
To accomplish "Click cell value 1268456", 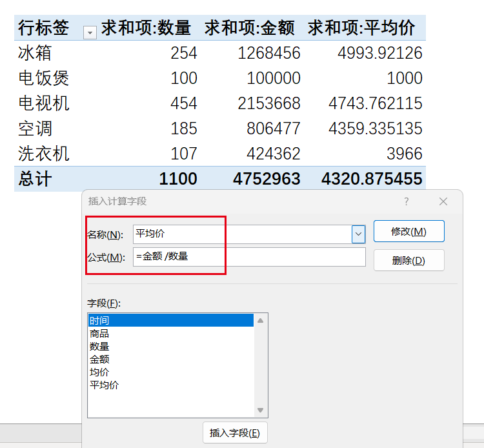I will pos(269,53).
